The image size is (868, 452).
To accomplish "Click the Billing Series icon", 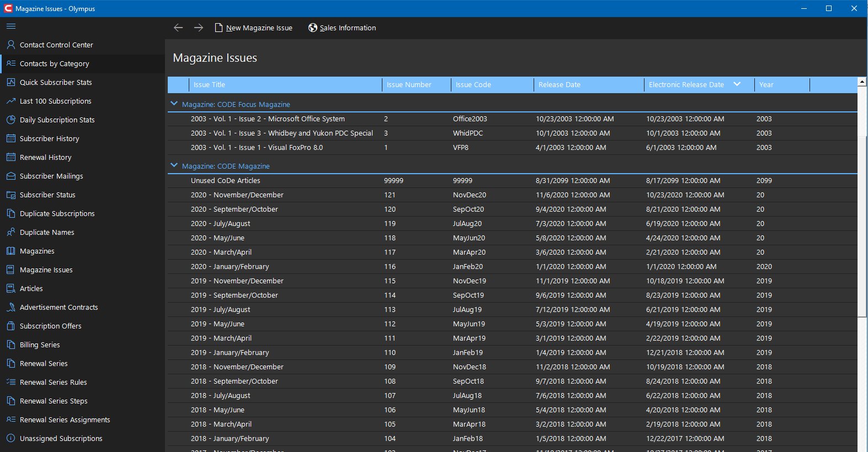I will pos(11,345).
